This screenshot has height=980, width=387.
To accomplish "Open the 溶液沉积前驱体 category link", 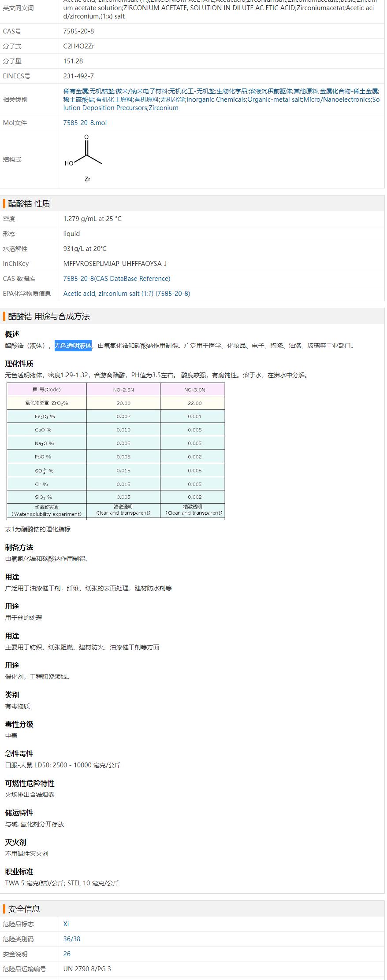I will click(270, 91).
